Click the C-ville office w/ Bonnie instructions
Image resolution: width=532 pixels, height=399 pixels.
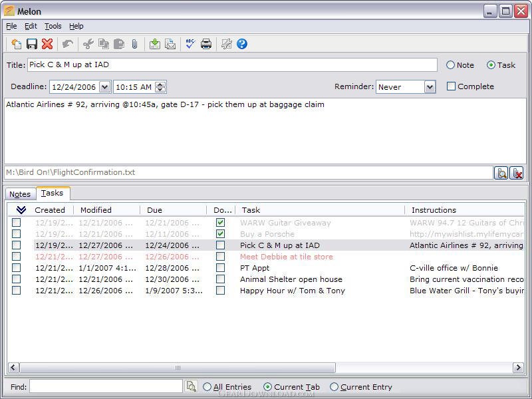[454, 268]
